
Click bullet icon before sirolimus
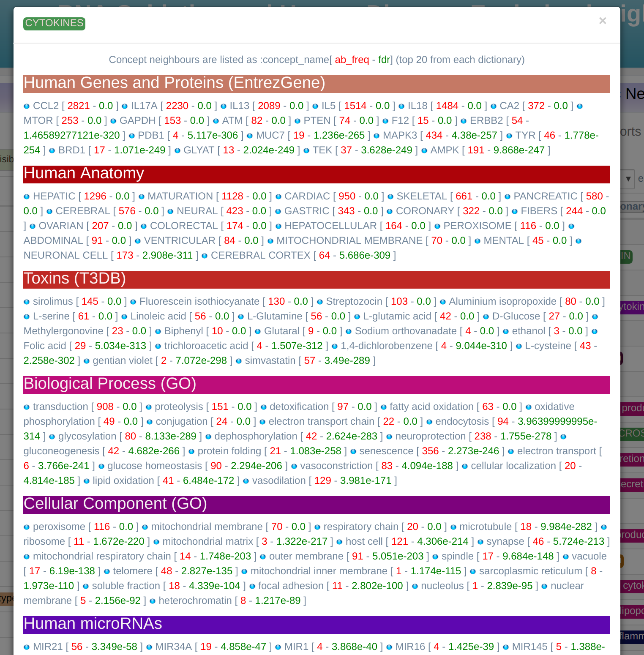(x=27, y=302)
